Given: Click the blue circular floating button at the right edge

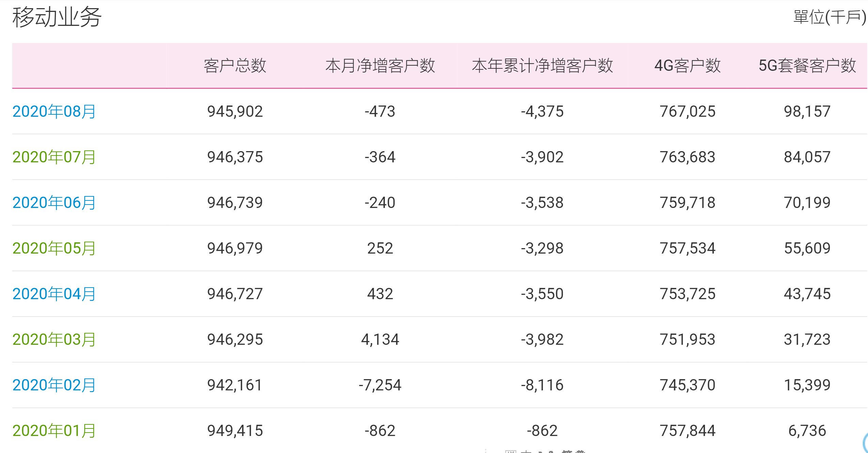Looking at the screenshot, I should [x=865, y=442].
